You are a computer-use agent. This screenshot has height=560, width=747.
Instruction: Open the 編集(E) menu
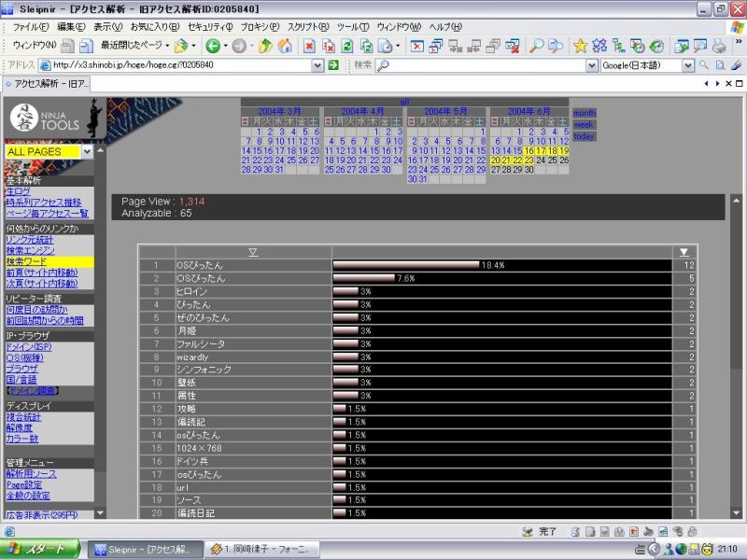point(72,27)
